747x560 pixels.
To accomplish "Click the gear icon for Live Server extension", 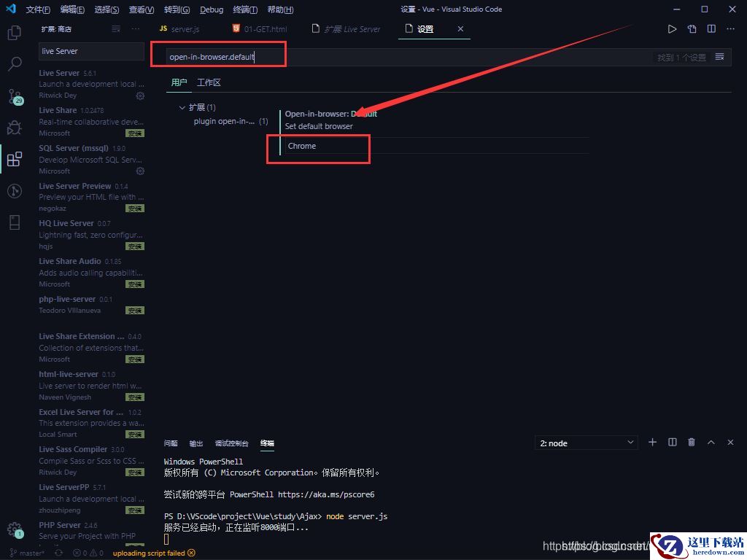I will pyautogui.click(x=140, y=96).
